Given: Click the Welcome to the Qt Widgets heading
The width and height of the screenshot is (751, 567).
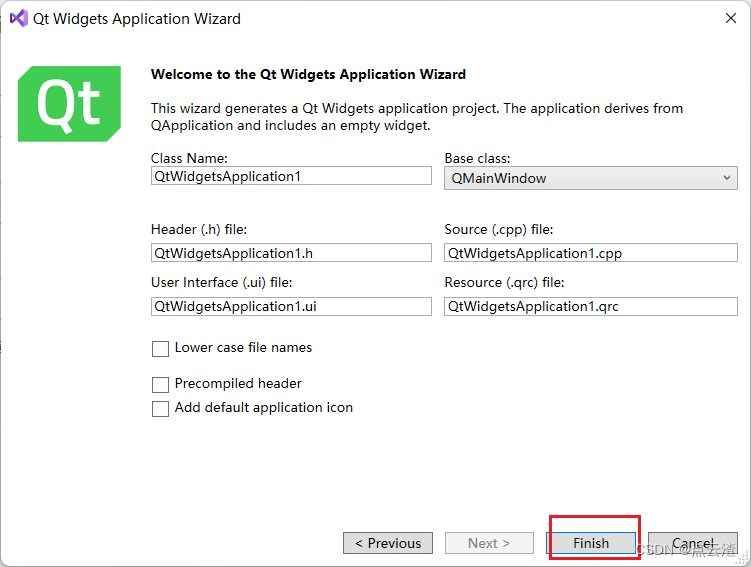Looking at the screenshot, I should [308, 75].
